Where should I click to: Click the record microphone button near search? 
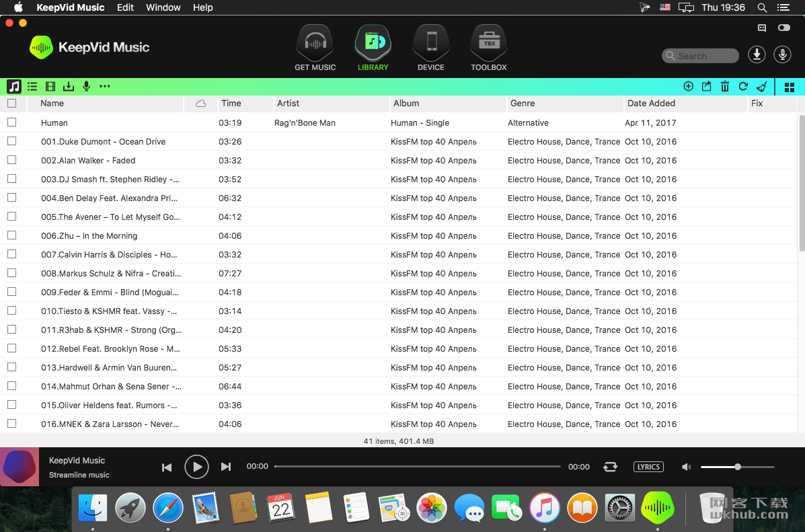pyautogui.click(x=782, y=54)
